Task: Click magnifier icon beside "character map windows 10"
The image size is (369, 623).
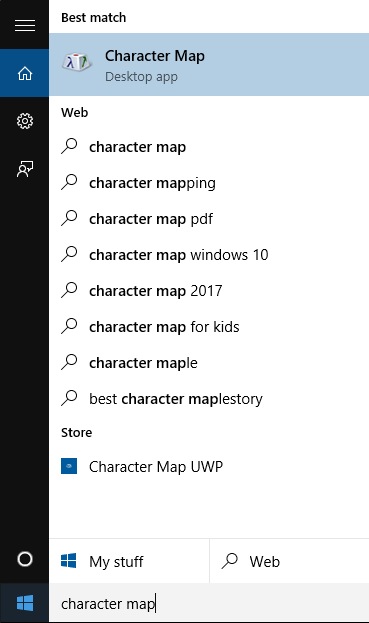Action: coord(69,254)
